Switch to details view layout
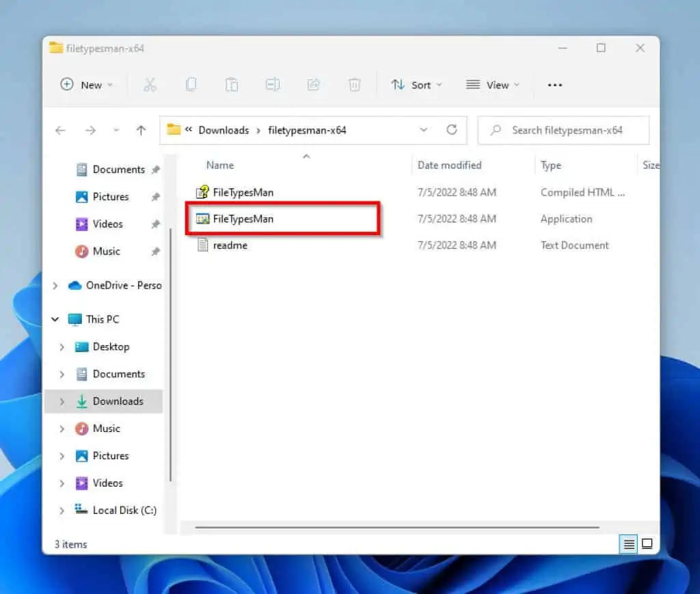Viewport: 700px width, 594px height. pyautogui.click(x=629, y=544)
